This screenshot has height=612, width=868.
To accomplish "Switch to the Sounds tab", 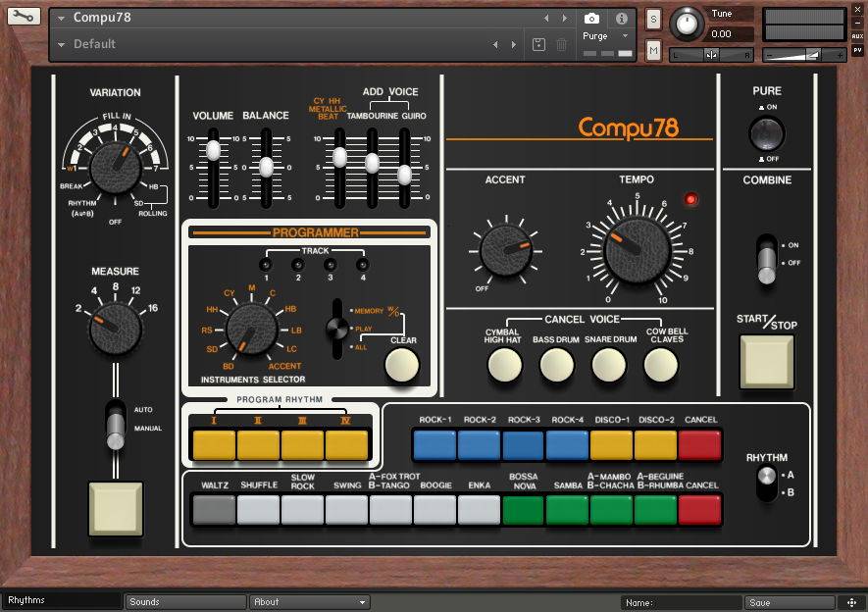I will 185,602.
